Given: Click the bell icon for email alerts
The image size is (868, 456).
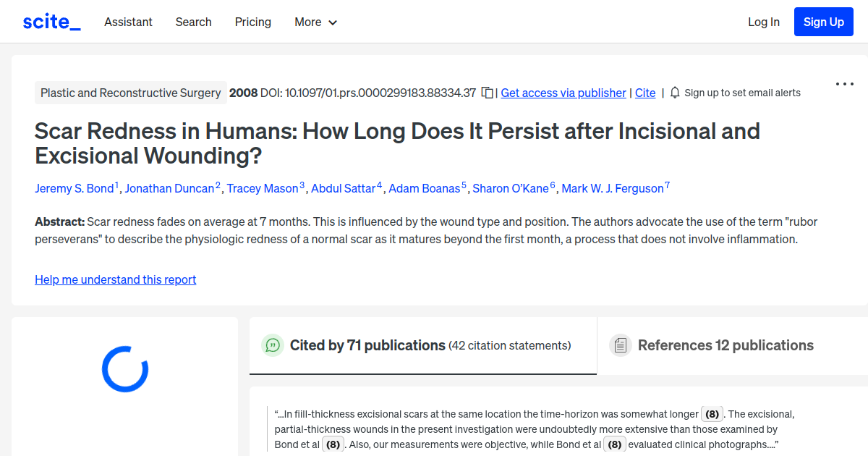Looking at the screenshot, I should [674, 93].
